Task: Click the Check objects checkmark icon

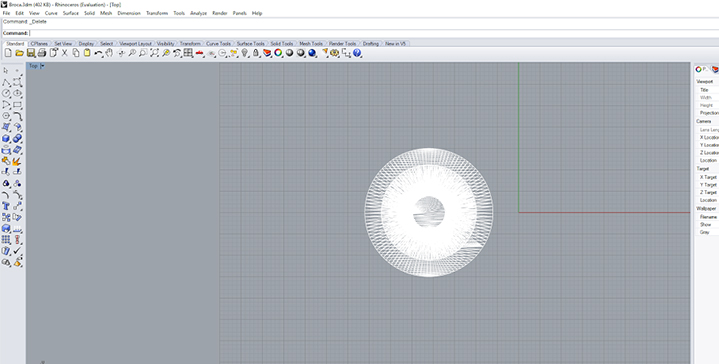Action: (17, 250)
